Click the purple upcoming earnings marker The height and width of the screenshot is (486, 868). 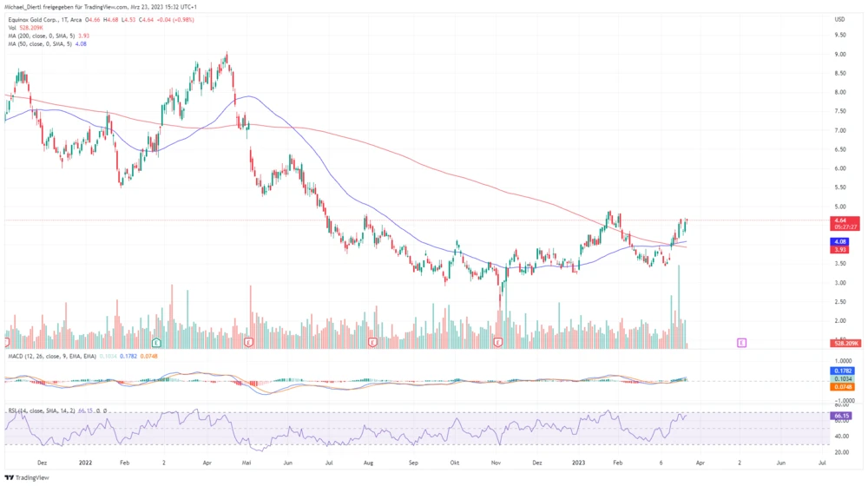tap(741, 343)
